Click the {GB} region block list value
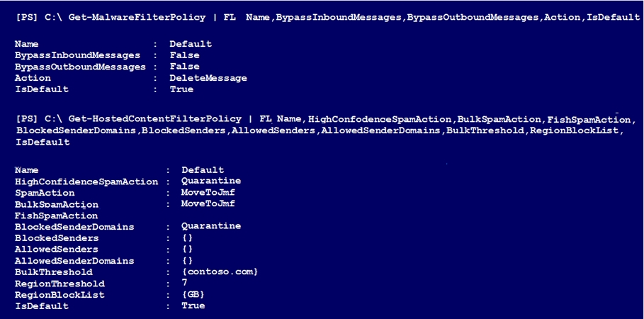The image size is (644, 319). 193,295
